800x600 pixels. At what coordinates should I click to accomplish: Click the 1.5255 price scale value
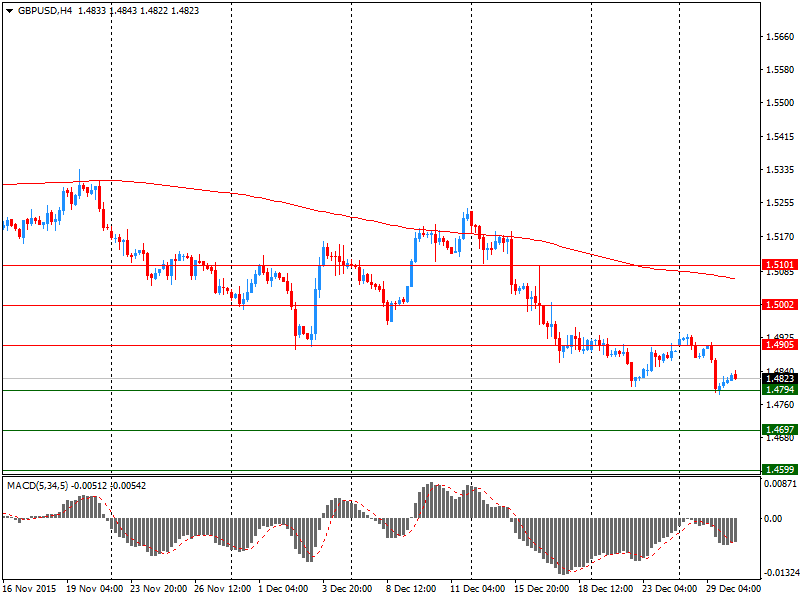coord(780,203)
